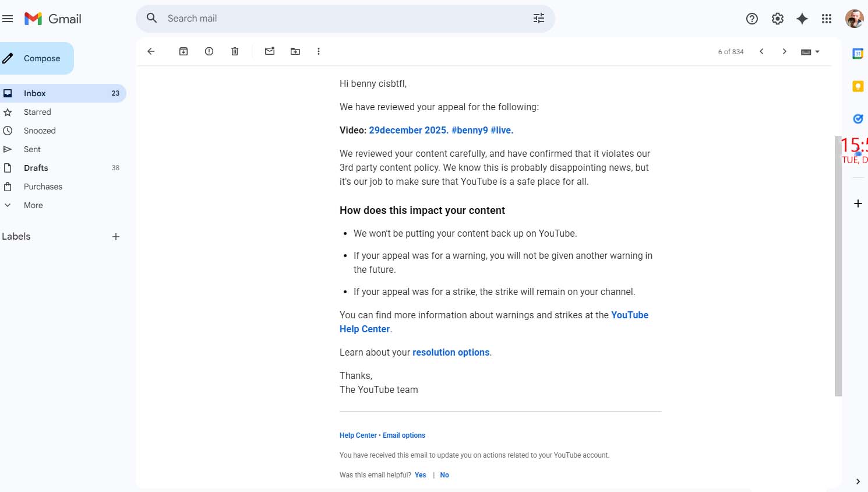This screenshot has height=492, width=868.
Task: Go to newer email arrow
Action: [x=761, y=51]
